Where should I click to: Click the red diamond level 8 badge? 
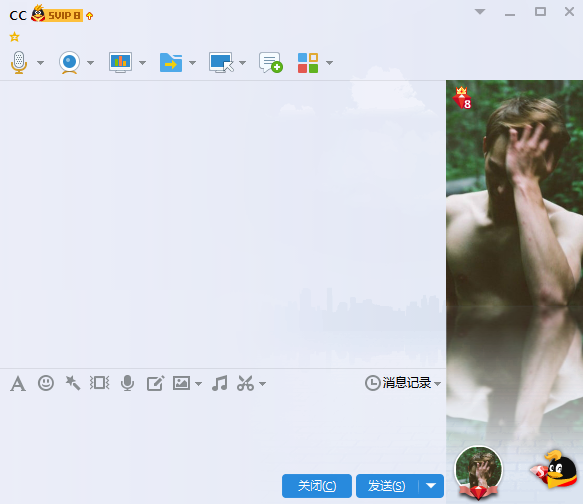tap(462, 98)
